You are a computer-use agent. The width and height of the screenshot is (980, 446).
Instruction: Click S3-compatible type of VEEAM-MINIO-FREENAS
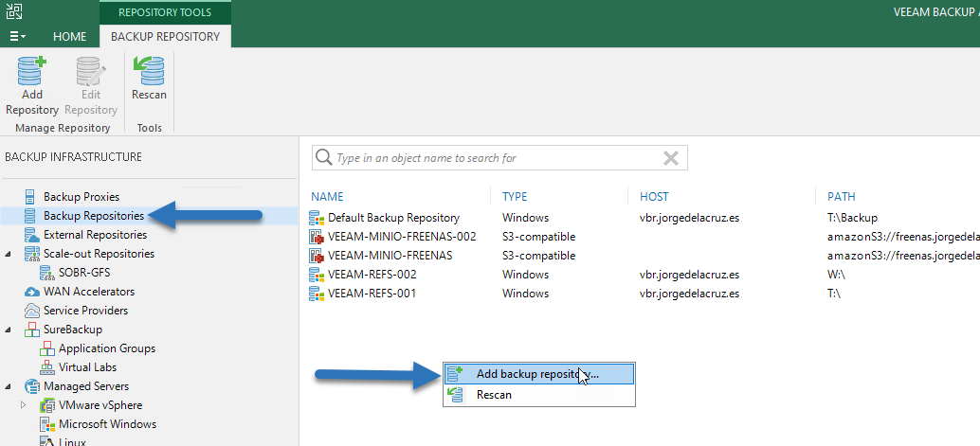tap(538, 256)
